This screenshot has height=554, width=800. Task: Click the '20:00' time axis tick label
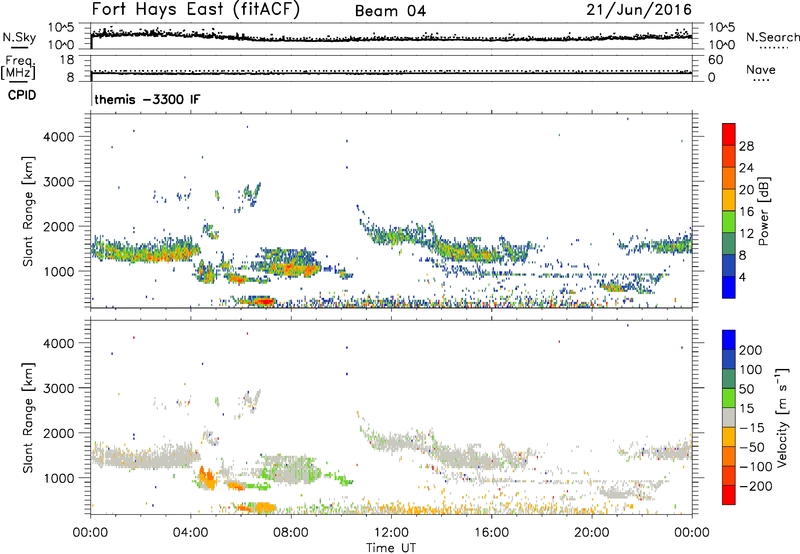point(591,533)
